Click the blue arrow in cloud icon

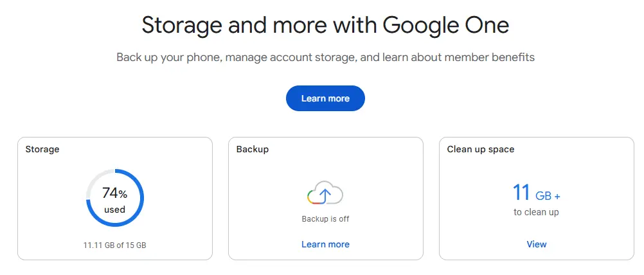click(325, 196)
